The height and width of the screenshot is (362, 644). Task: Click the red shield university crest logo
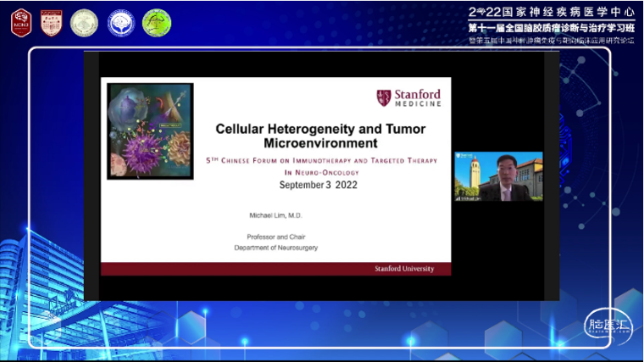(x=52, y=23)
